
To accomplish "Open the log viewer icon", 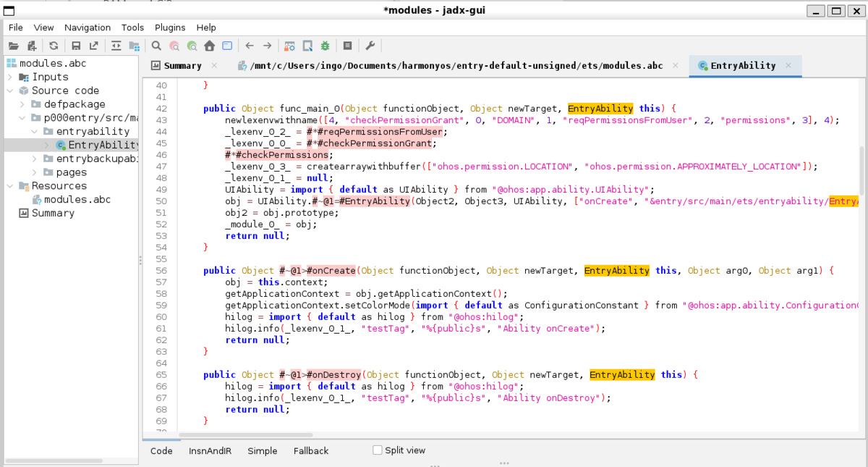I will click(347, 46).
